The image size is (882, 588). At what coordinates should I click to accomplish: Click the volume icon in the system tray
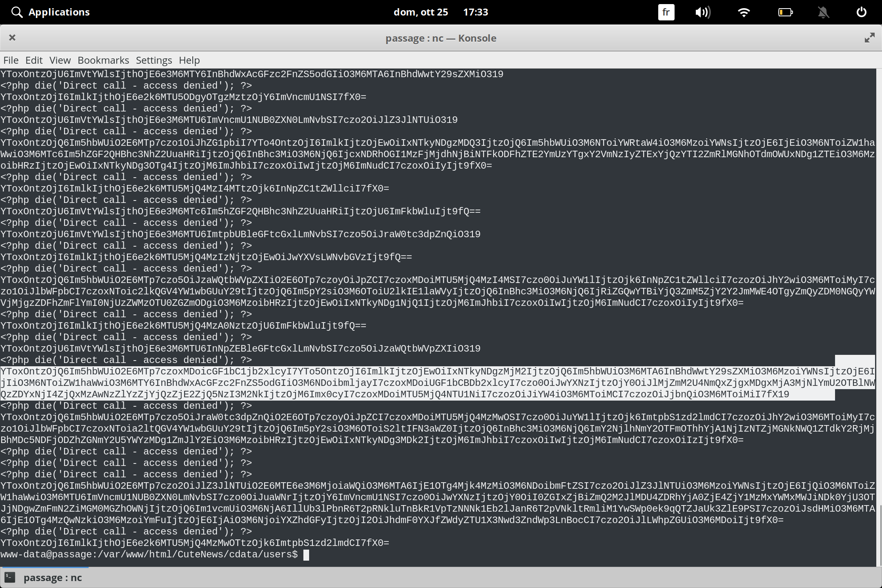(x=703, y=12)
